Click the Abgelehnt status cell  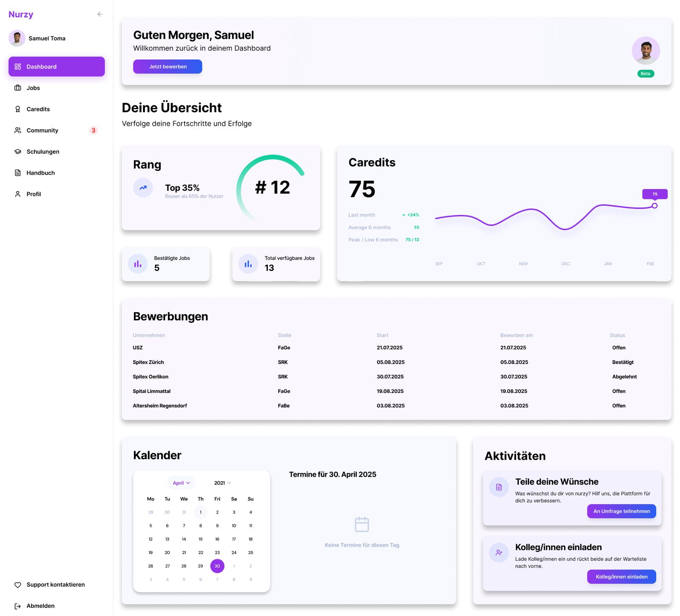click(x=624, y=377)
